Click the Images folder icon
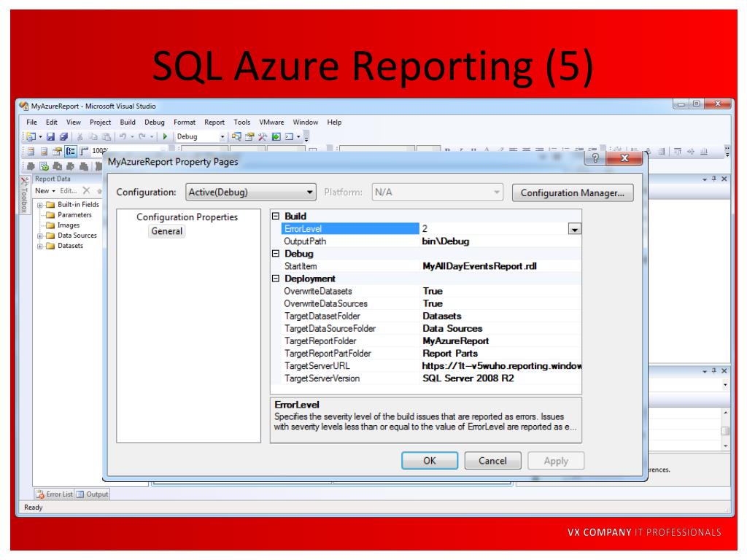The image size is (747, 560). tap(50, 226)
